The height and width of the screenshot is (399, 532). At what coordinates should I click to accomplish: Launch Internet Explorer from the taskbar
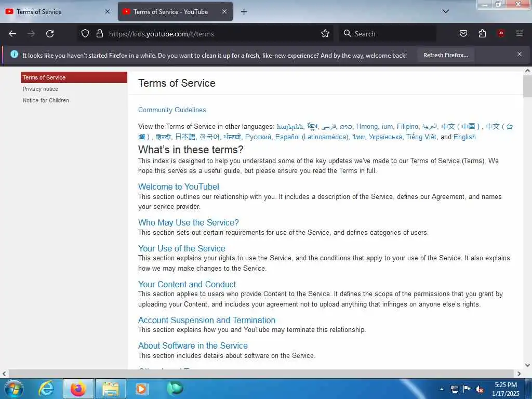(46, 389)
